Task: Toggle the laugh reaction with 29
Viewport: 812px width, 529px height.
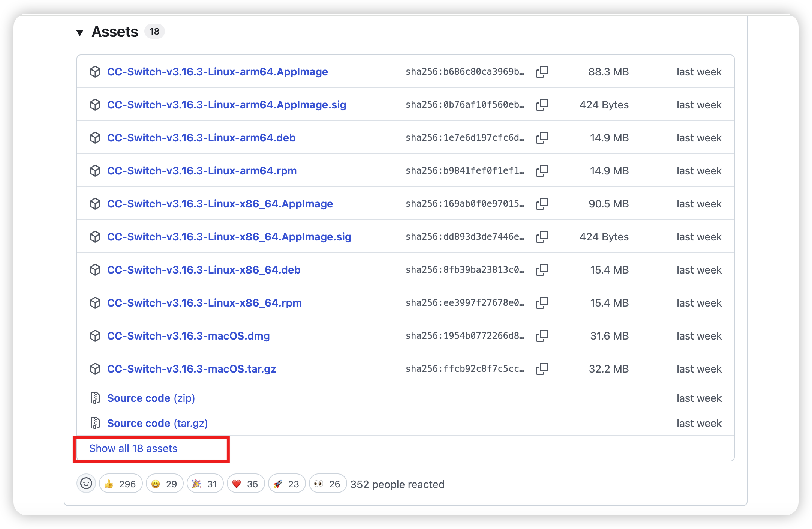Action: click(x=164, y=484)
